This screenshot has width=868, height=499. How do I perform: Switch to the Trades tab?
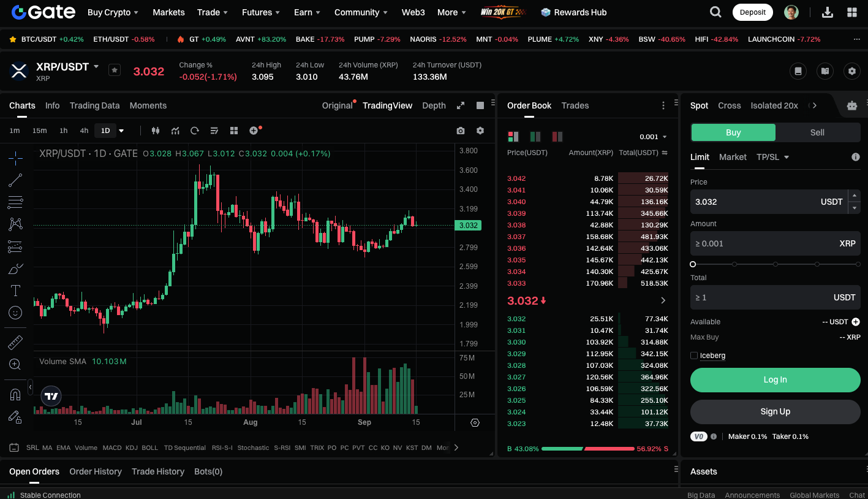[x=575, y=105]
